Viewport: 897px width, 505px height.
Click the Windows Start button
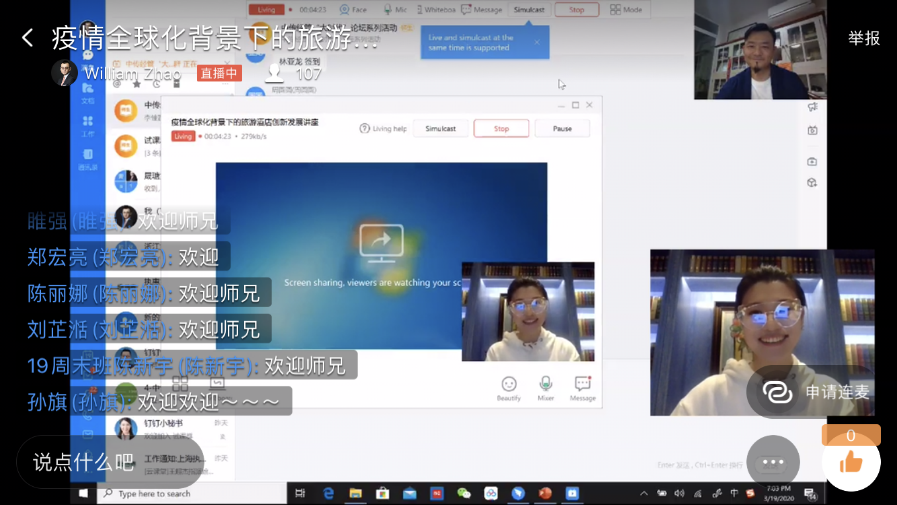coord(84,493)
